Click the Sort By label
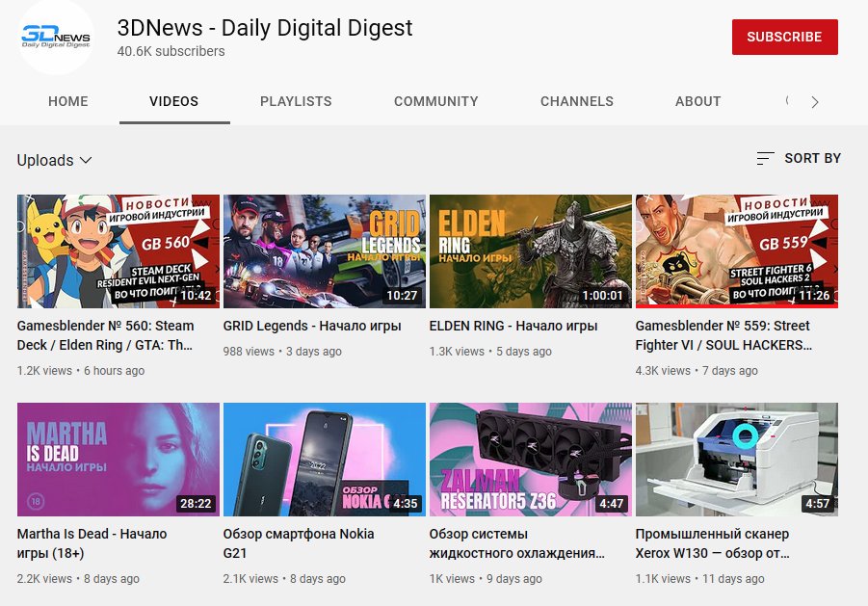 coord(812,158)
